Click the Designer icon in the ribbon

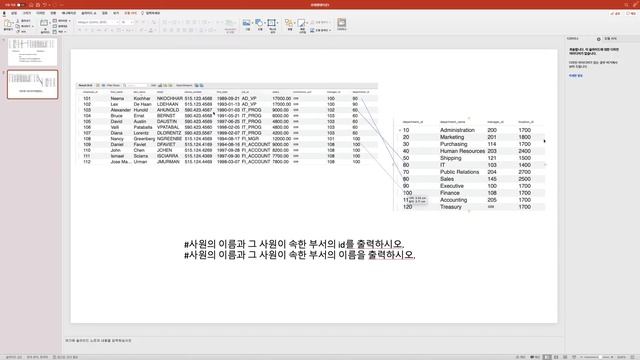coord(342,24)
